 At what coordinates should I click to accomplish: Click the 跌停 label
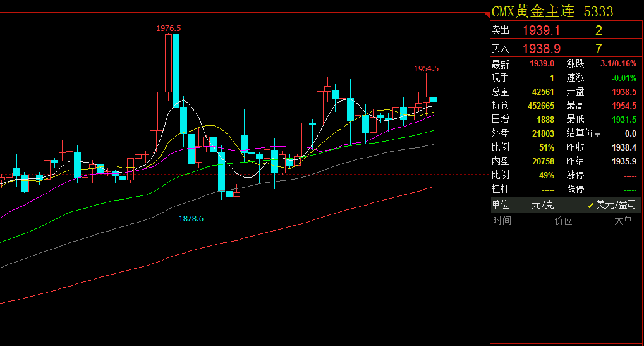click(575, 189)
